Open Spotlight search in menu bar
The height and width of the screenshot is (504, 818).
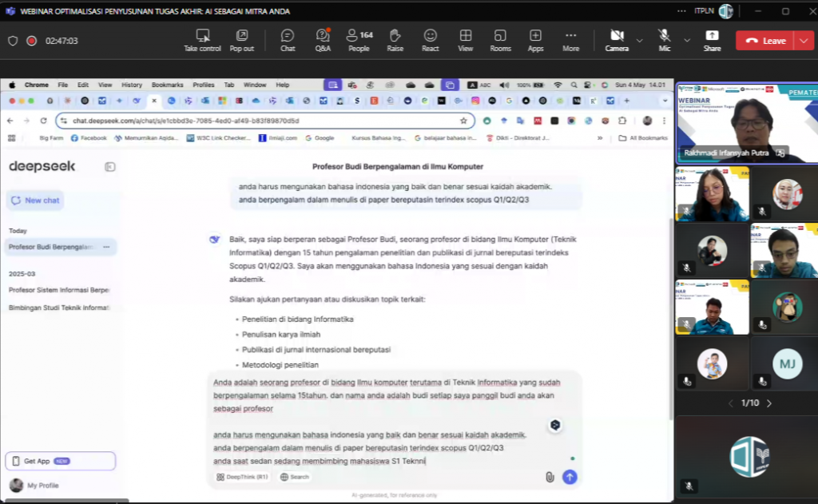(574, 85)
